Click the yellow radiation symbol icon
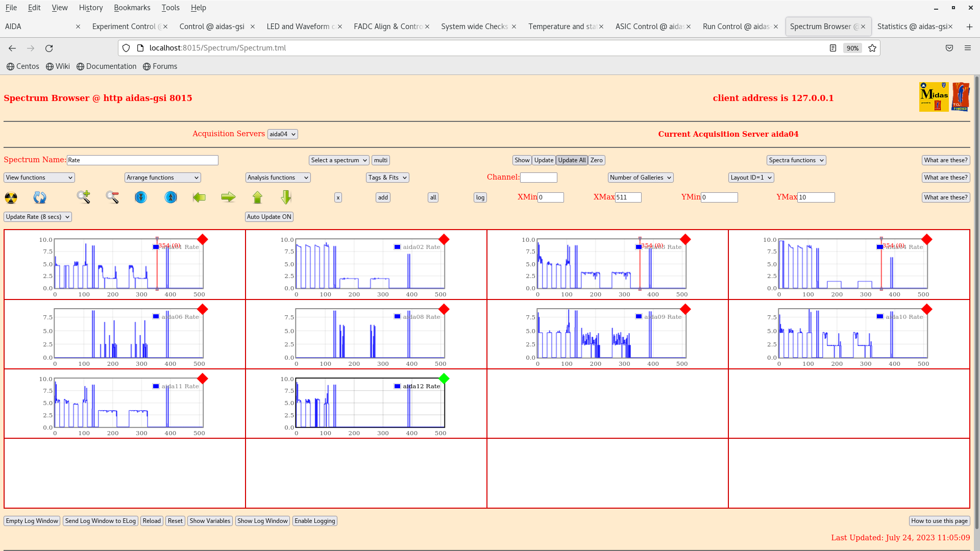 click(11, 197)
